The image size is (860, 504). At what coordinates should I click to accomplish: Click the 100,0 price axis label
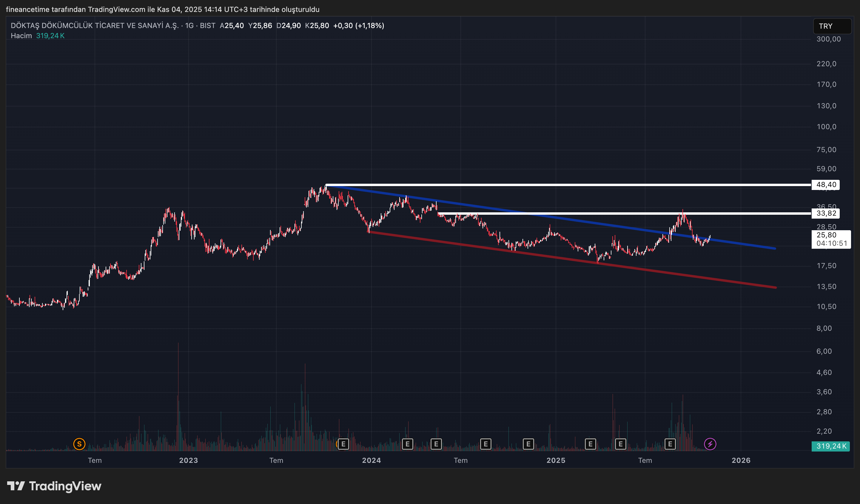coord(826,127)
